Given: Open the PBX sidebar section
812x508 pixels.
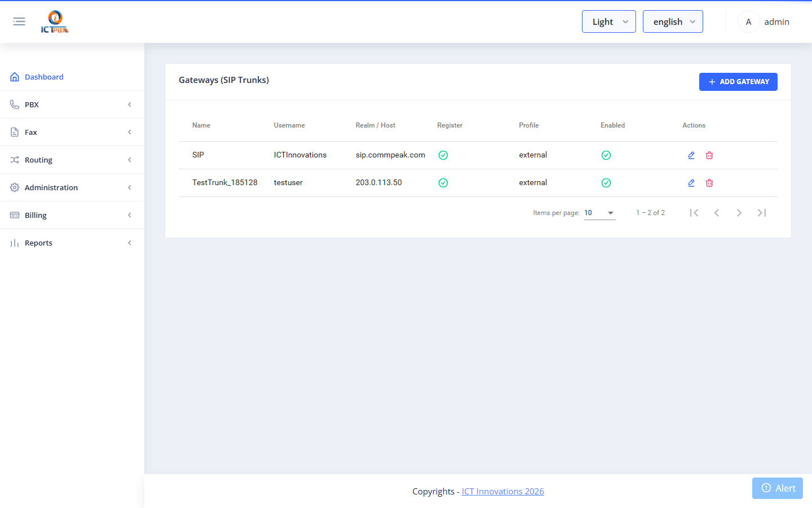Looking at the screenshot, I should [x=72, y=104].
